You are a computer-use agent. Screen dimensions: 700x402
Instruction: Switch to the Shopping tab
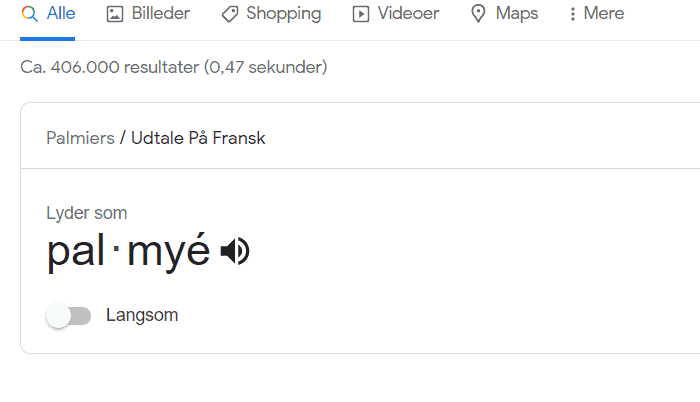[271, 14]
